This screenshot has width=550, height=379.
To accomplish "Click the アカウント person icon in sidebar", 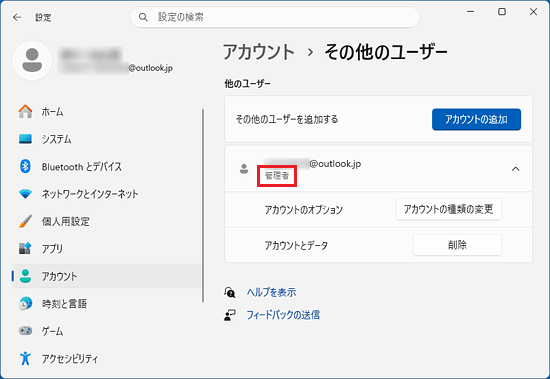I will (25, 276).
